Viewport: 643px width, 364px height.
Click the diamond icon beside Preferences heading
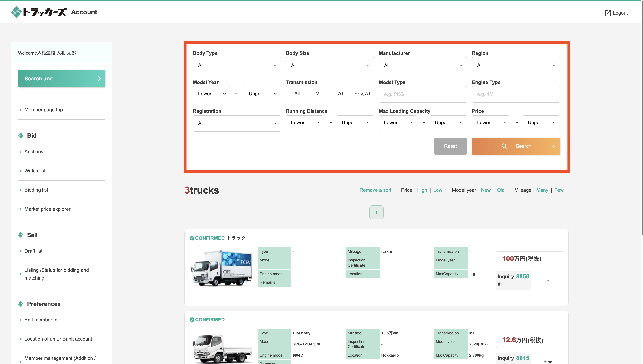[21, 304]
